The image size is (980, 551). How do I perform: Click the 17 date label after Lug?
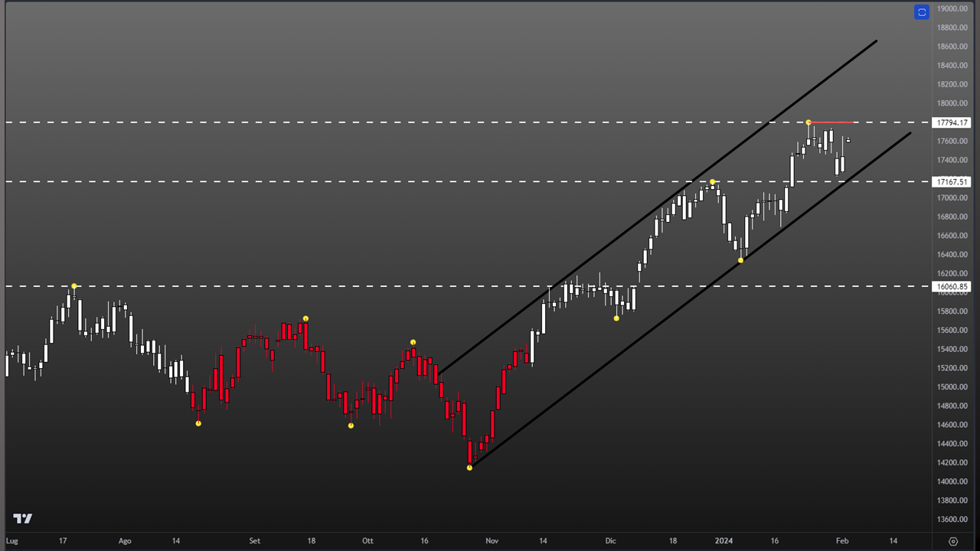pyautogui.click(x=63, y=541)
